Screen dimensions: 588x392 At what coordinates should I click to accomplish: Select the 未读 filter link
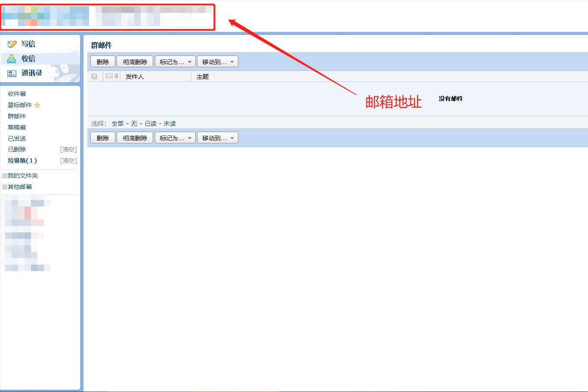point(169,123)
